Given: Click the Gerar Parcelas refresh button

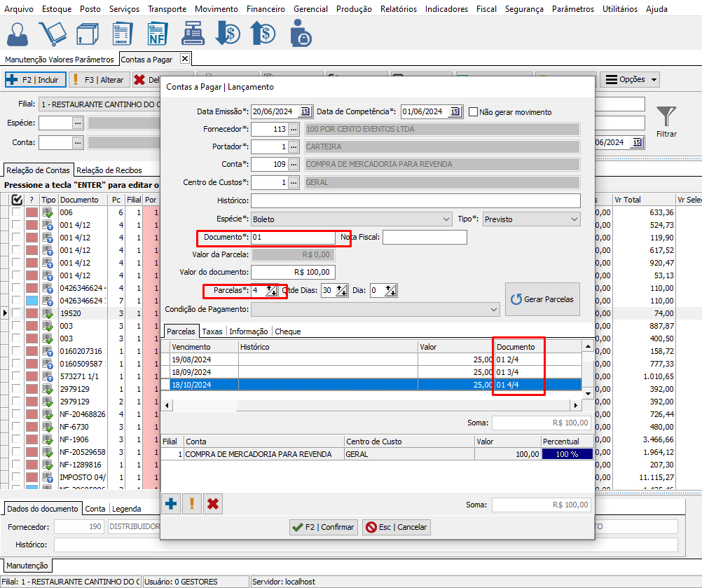Looking at the screenshot, I should [x=542, y=299].
